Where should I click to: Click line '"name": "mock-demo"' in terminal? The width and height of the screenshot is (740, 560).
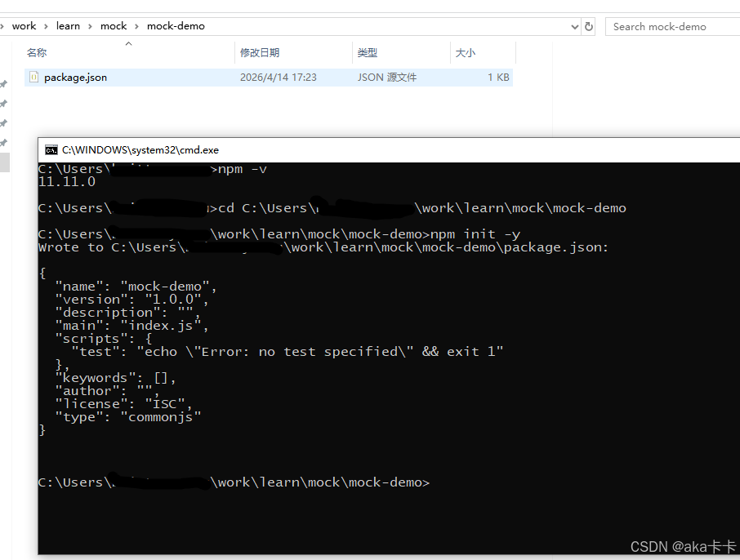click(x=136, y=287)
